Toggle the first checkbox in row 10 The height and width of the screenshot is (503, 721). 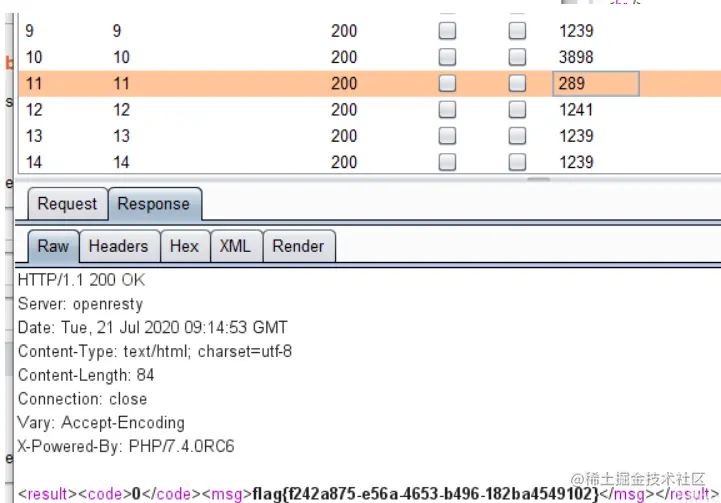pos(447,57)
